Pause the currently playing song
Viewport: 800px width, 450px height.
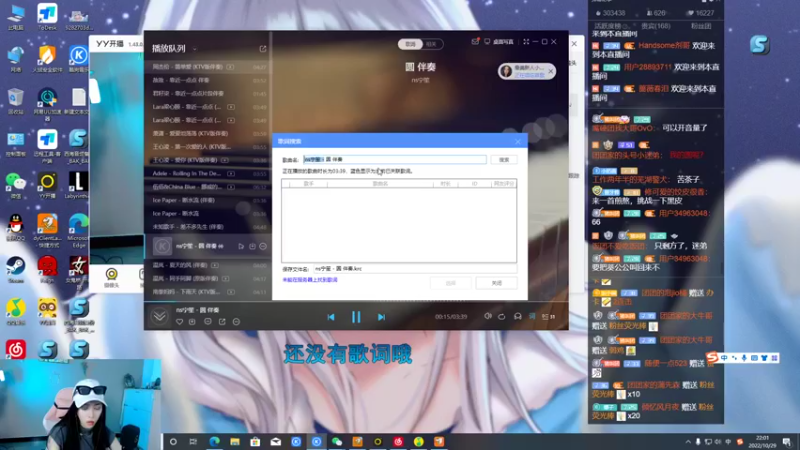point(356,317)
